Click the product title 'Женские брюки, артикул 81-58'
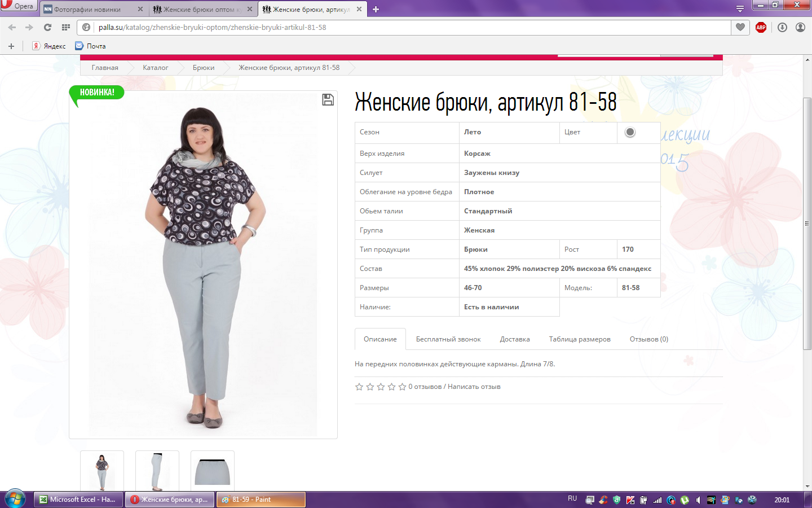This screenshot has height=508, width=812. [x=486, y=102]
